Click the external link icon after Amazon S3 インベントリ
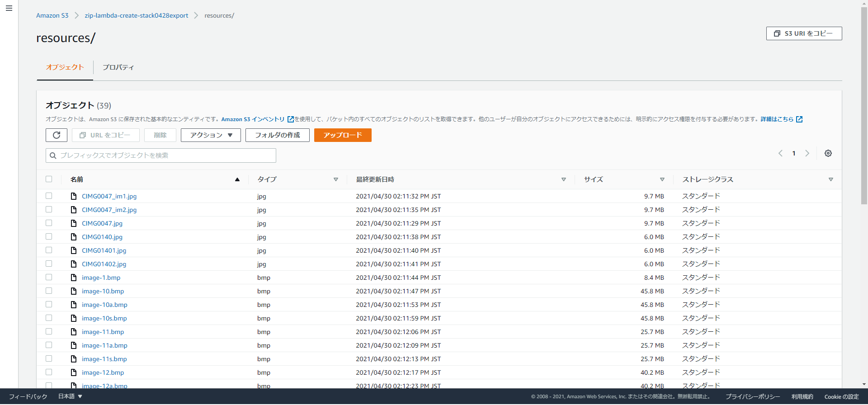 291,119
